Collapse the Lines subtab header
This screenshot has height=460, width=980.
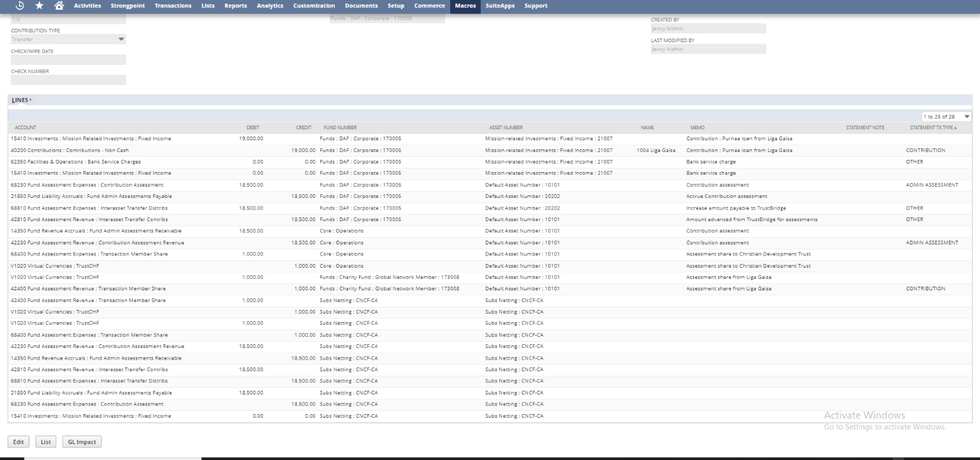(x=20, y=100)
